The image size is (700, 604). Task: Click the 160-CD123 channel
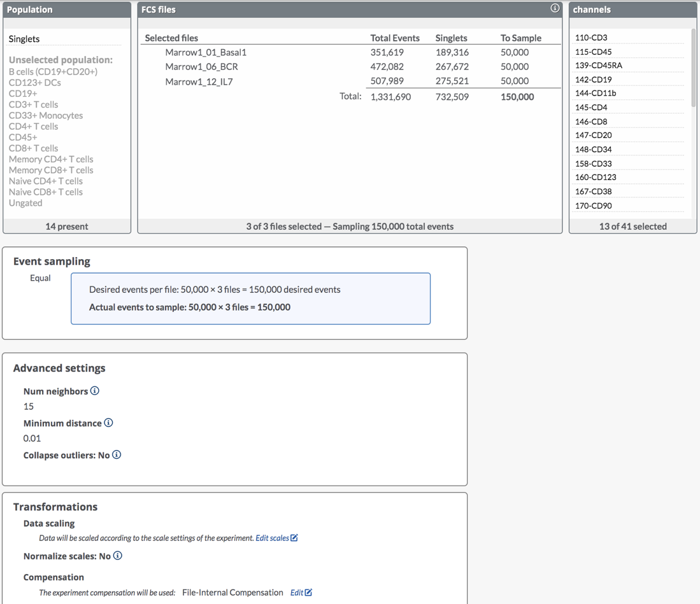tap(596, 177)
